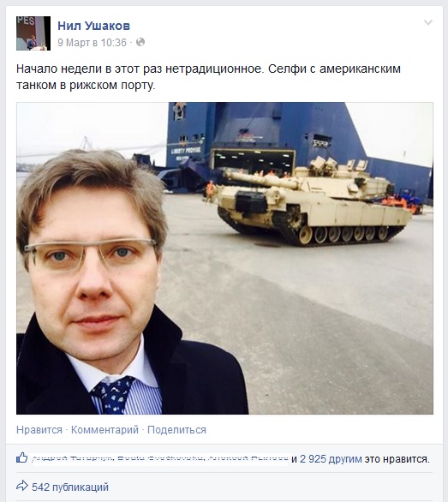
Task: Open the third blurred liker name
Action: click(x=248, y=459)
